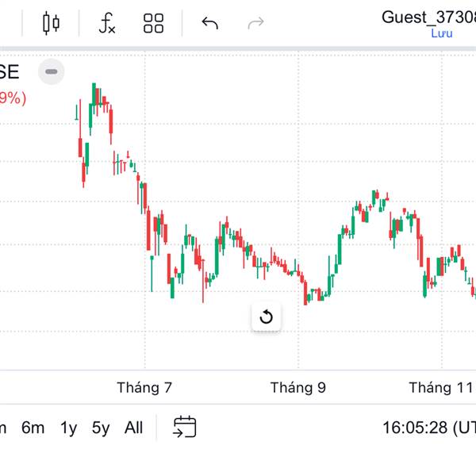Open the fx Indicators dialog
Viewport: 476px width, 476px height.
click(107, 23)
